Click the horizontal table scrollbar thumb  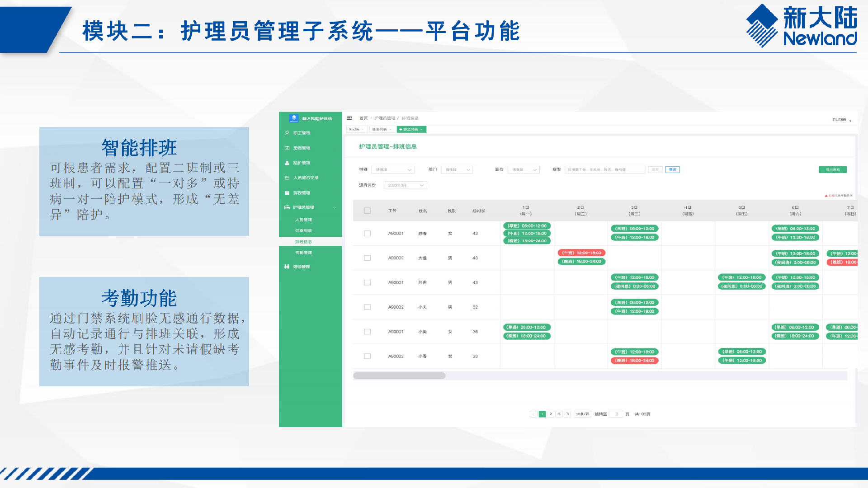[x=399, y=376]
